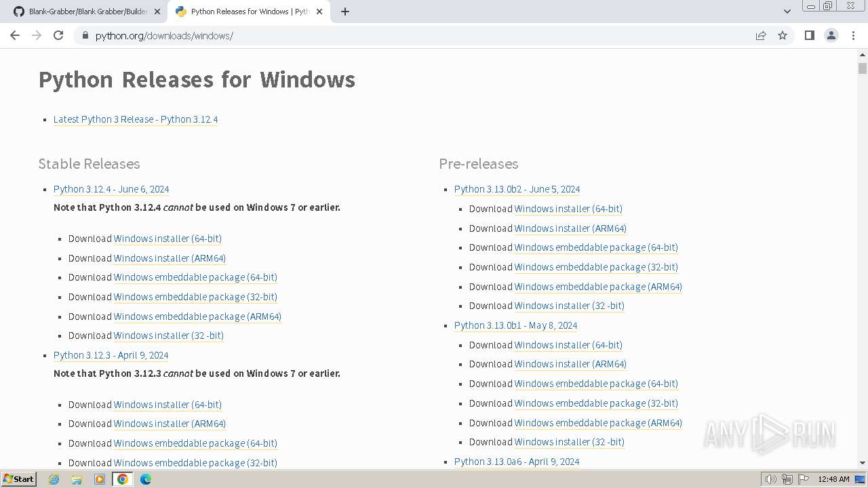Download 3.13.0b1 Windows installer (32-bit)
Screen dimensions: 868x488
(570, 442)
